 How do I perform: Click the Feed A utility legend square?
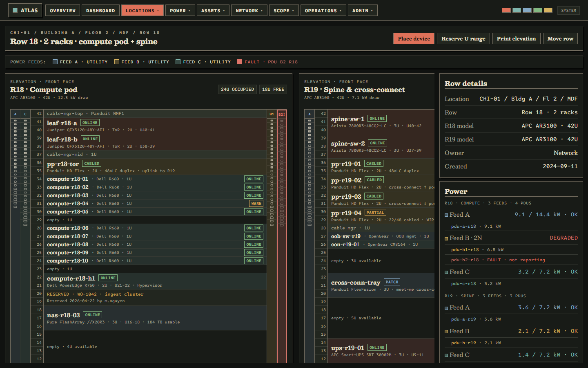pyautogui.click(x=55, y=62)
